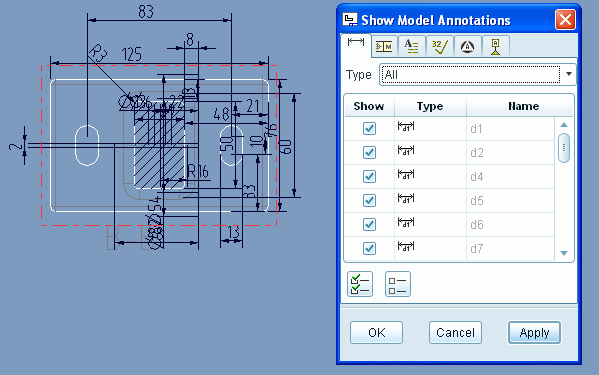
Task: Uncheck the Show checkbox for d5
Action: coord(369,200)
